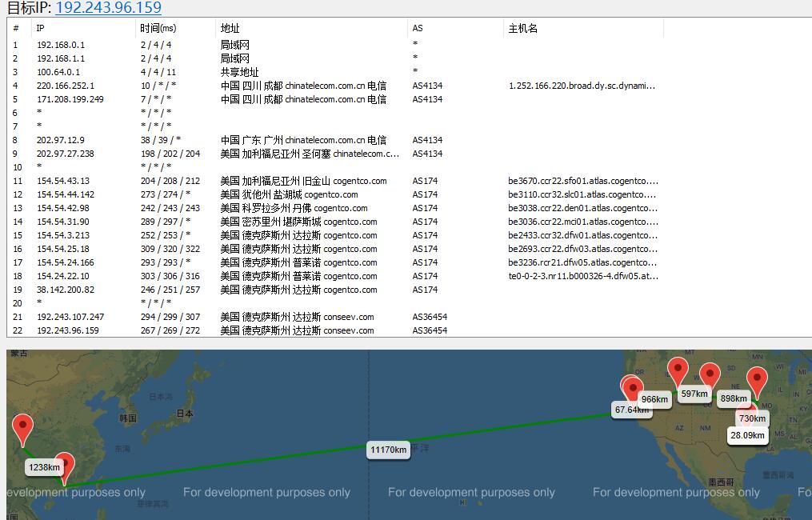The image size is (812, 520).
Task: Select the row with IP 171.208.199.249
Action: [x=337, y=99]
